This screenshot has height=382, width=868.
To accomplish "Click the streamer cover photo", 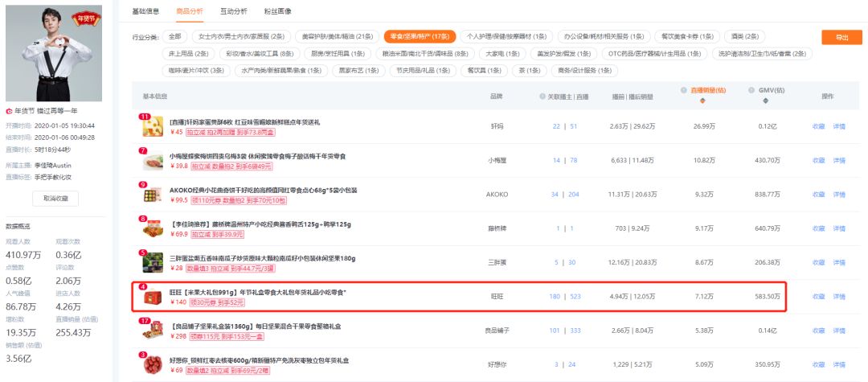I will point(54,53).
